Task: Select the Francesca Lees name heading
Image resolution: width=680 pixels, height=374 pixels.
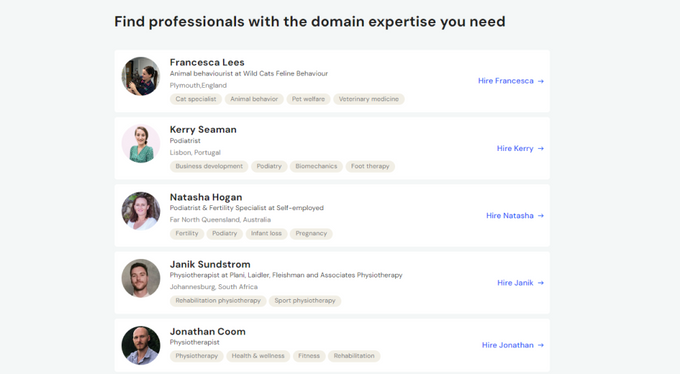Action: (x=207, y=62)
